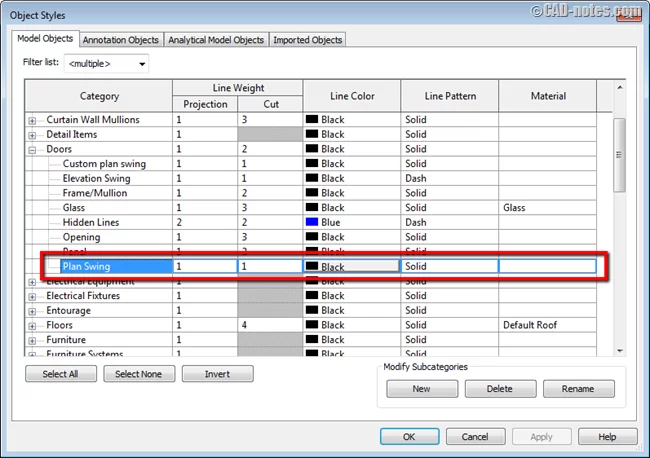Image resolution: width=650 pixels, height=458 pixels.
Task: Switch to Imported Objects tab
Action: [307, 40]
